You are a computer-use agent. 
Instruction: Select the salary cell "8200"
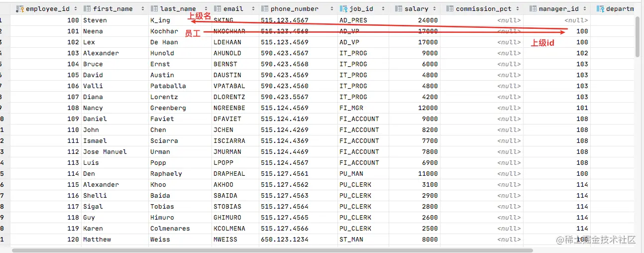(x=430, y=130)
